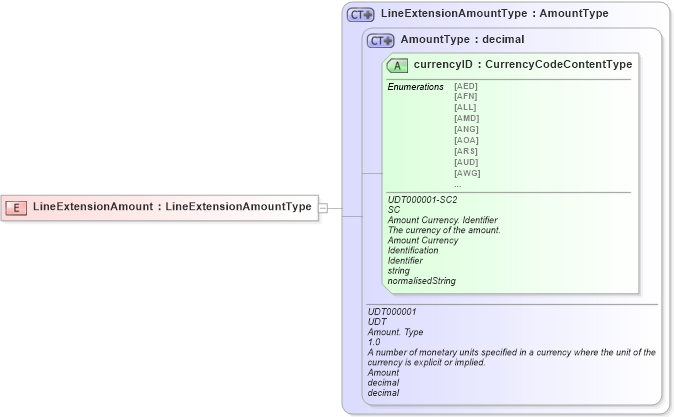This screenshot has width=674, height=417.
Task: Select the AmountType : decimal heading
Action: (463, 40)
